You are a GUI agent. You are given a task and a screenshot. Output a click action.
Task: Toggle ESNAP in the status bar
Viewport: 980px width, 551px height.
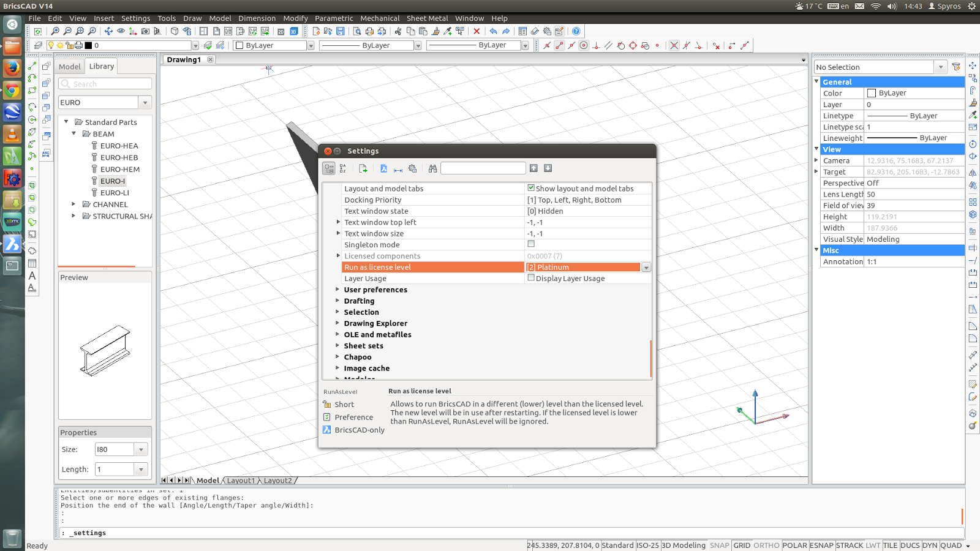(x=821, y=545)
